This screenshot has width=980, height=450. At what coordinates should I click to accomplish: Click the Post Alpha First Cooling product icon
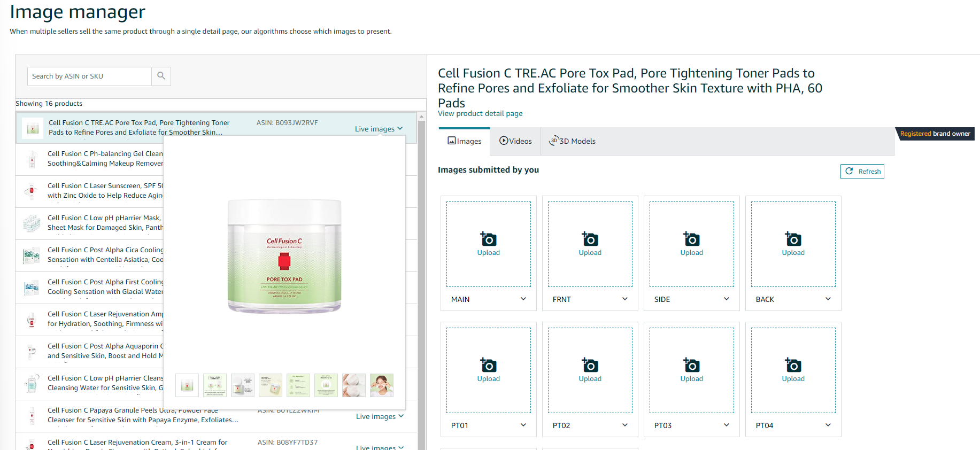coord(32,288)
